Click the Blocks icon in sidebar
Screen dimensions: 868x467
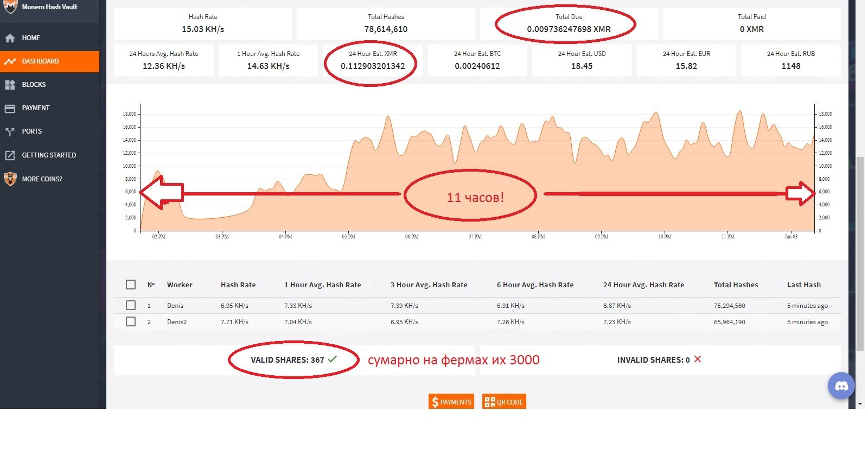click(x=10, y=85)
